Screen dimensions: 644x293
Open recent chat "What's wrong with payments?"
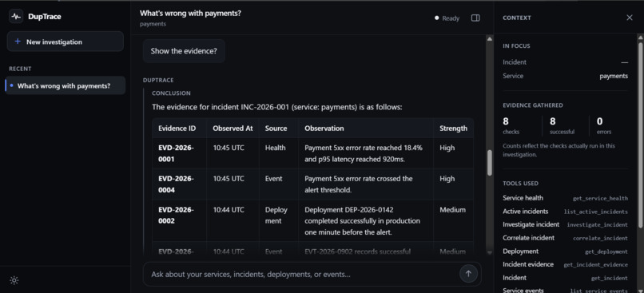(x=66, y=85)
